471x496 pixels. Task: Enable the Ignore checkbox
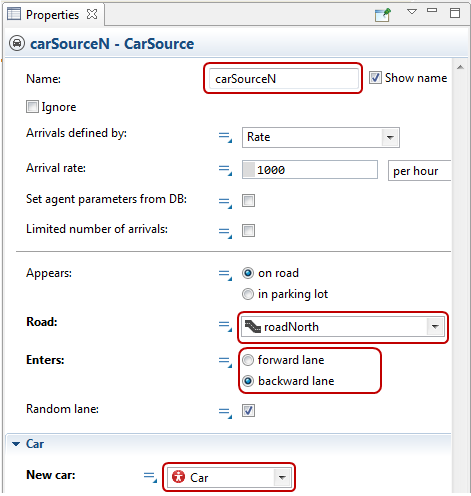32,107
